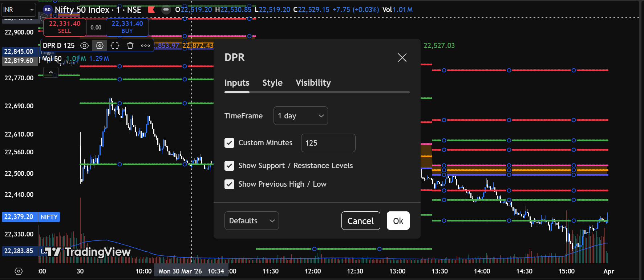Click gray market status indicator beside flag
The width and height of the screenshot is (644, 280).
click(x=166, y=10)
